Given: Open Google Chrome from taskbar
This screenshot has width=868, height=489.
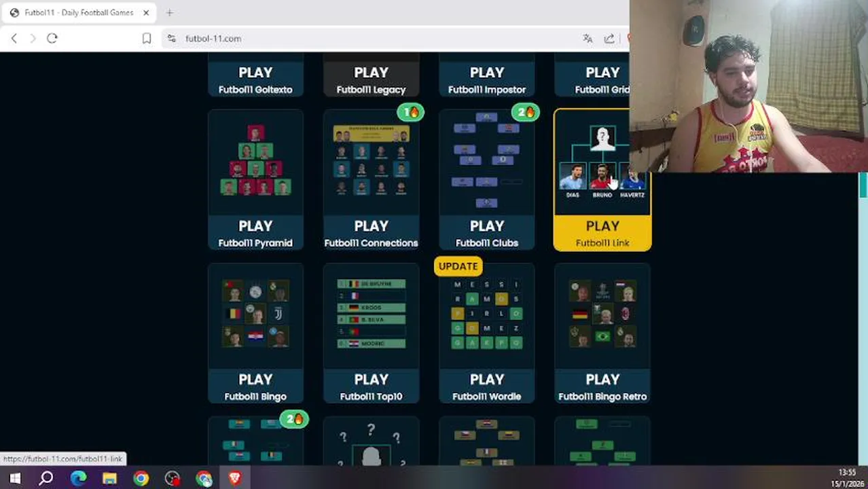Looking at the screenshot, I should [141, 478].
